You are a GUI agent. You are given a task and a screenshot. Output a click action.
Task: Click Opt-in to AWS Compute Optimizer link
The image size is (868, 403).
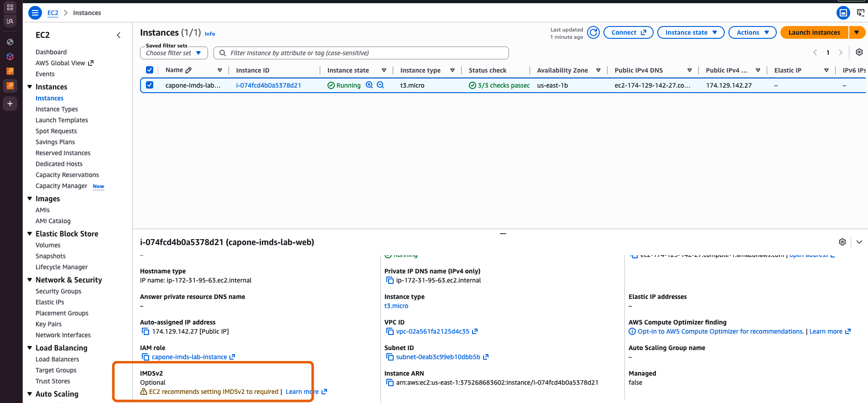(721, 331)
